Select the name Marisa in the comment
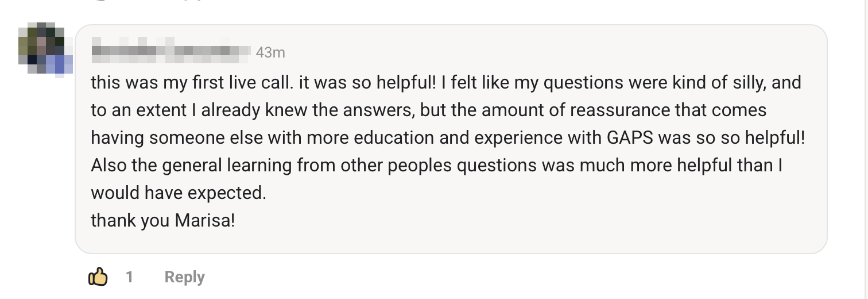The height and width of the screenshot is (299, 868). pyautogui.click(x=204, y=221)
